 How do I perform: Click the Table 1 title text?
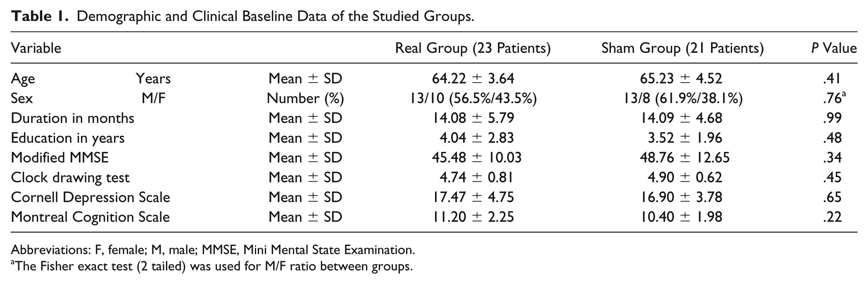243,16
